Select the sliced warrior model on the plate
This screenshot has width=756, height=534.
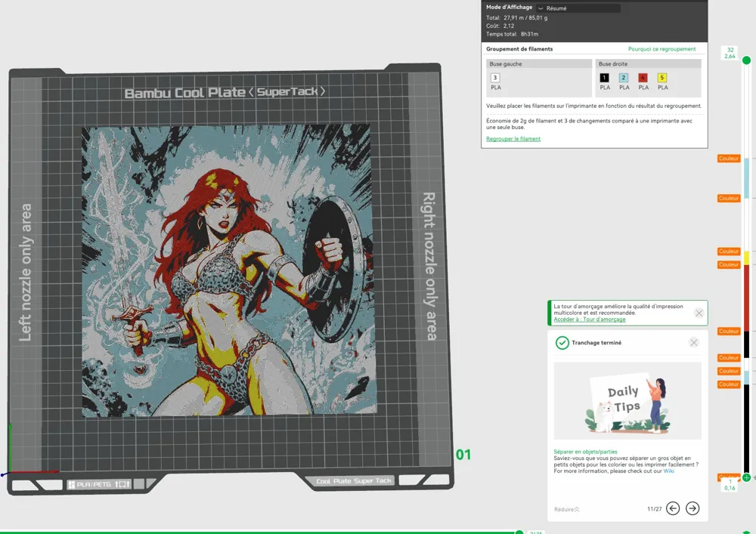point(228,270)
